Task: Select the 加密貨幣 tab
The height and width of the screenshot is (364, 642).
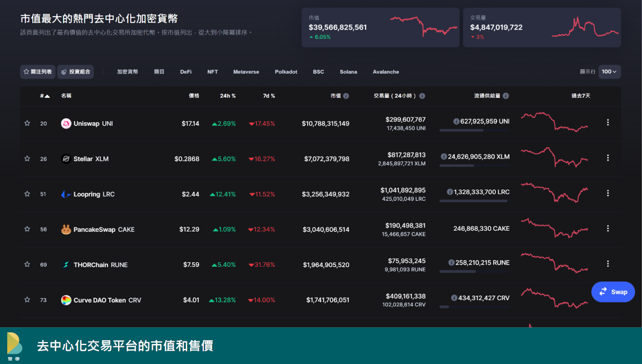Action: 127,72
